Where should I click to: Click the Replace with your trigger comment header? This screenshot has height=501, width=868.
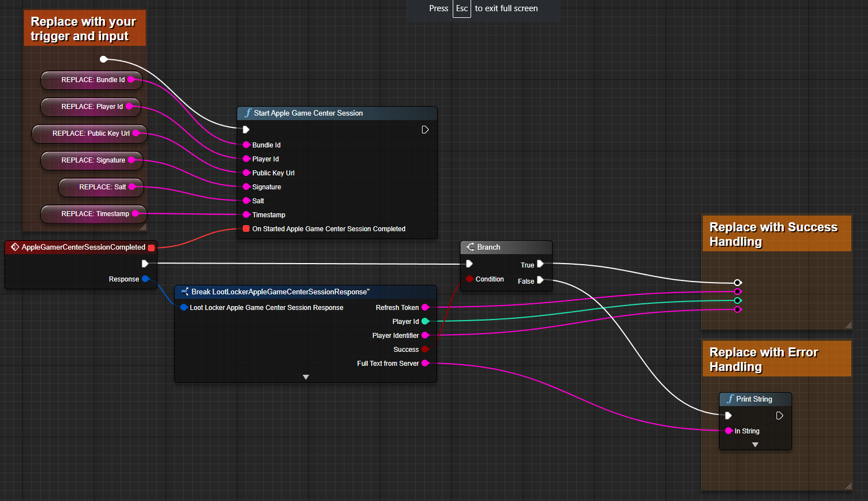pos(84,28)
